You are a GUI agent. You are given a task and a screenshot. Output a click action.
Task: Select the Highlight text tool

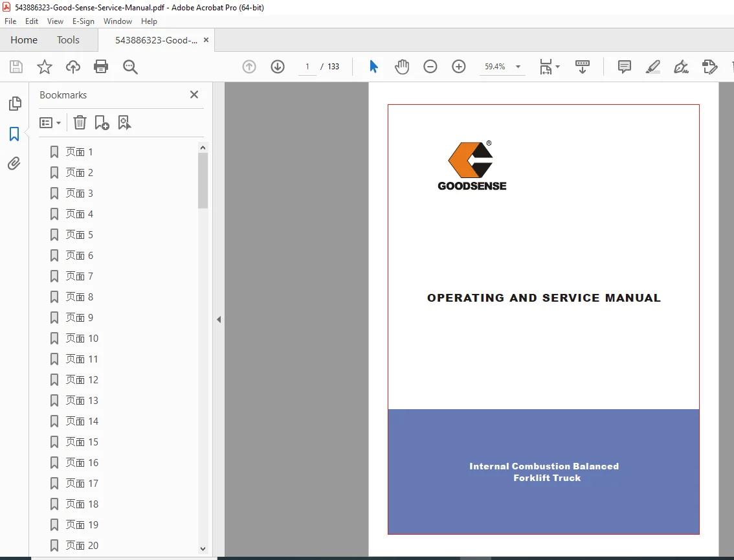[x=653, y=67]
